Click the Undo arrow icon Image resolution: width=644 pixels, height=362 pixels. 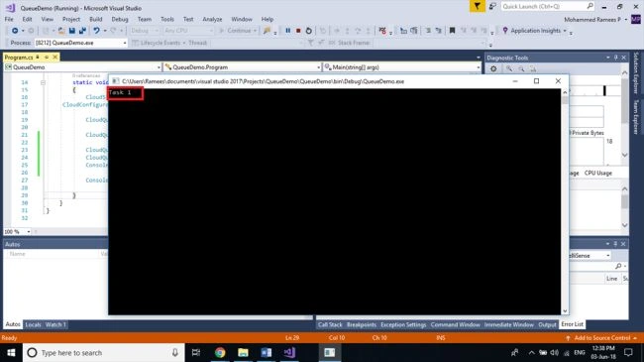pos(96,31)
